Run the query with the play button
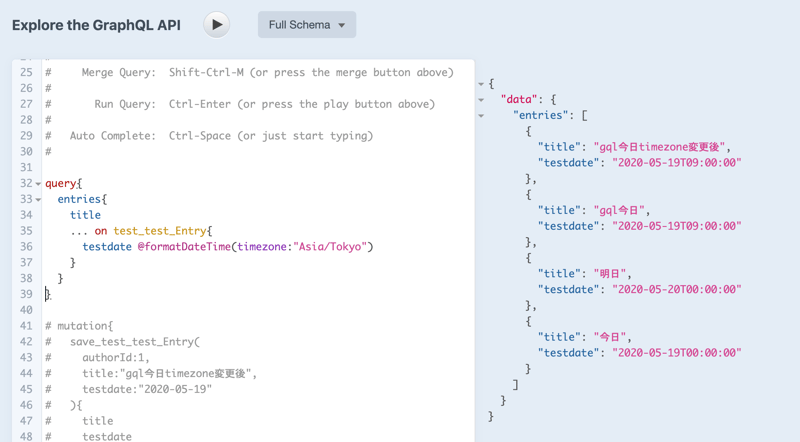The height and width of the screenshot is (442, 800). [x=216, y=24]
